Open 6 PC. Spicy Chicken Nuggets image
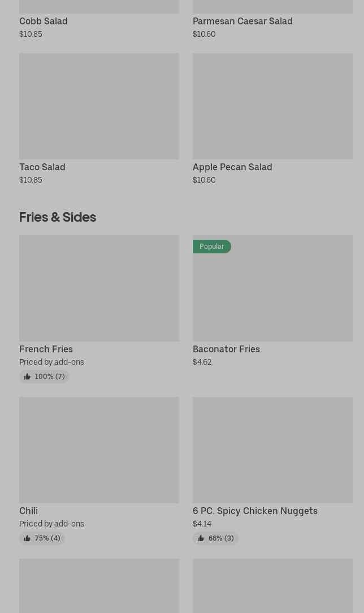This screenshot has width=364, height=613. (272, 450)
